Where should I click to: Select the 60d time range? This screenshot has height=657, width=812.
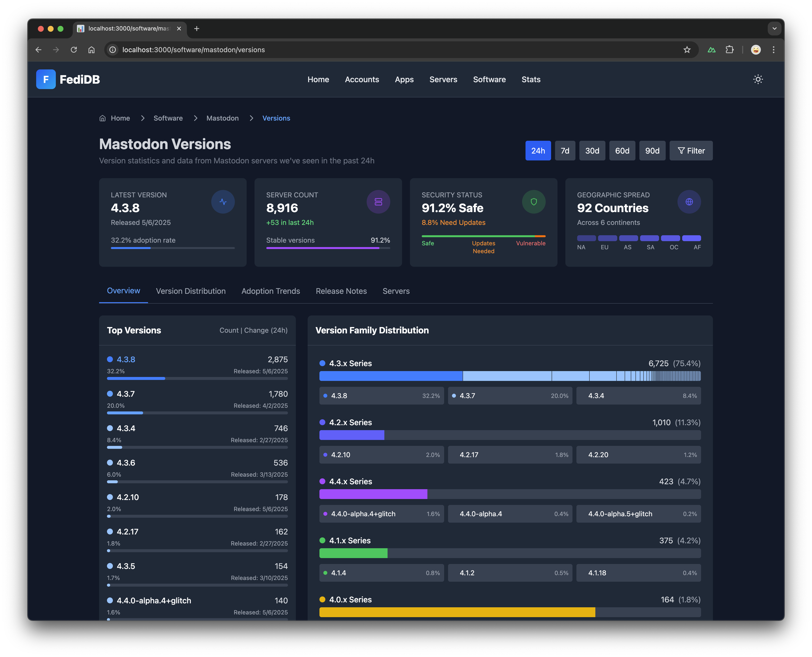[622, 151]
